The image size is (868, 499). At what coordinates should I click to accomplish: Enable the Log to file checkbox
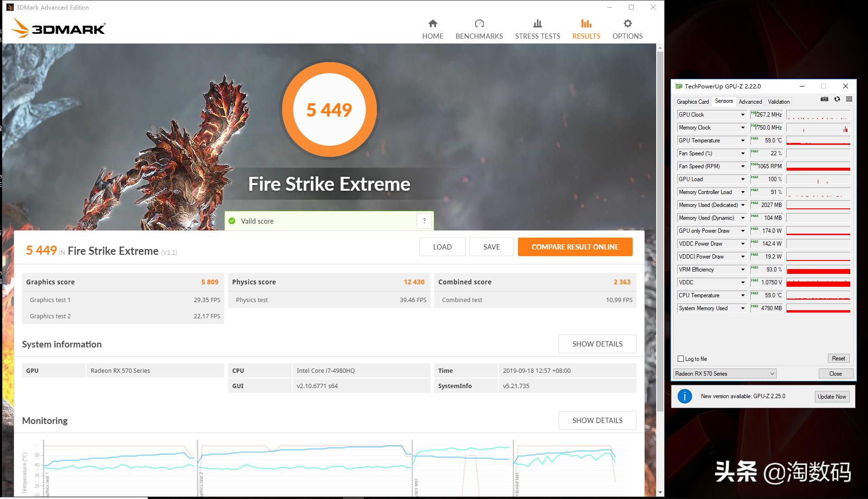pos(681,359)
